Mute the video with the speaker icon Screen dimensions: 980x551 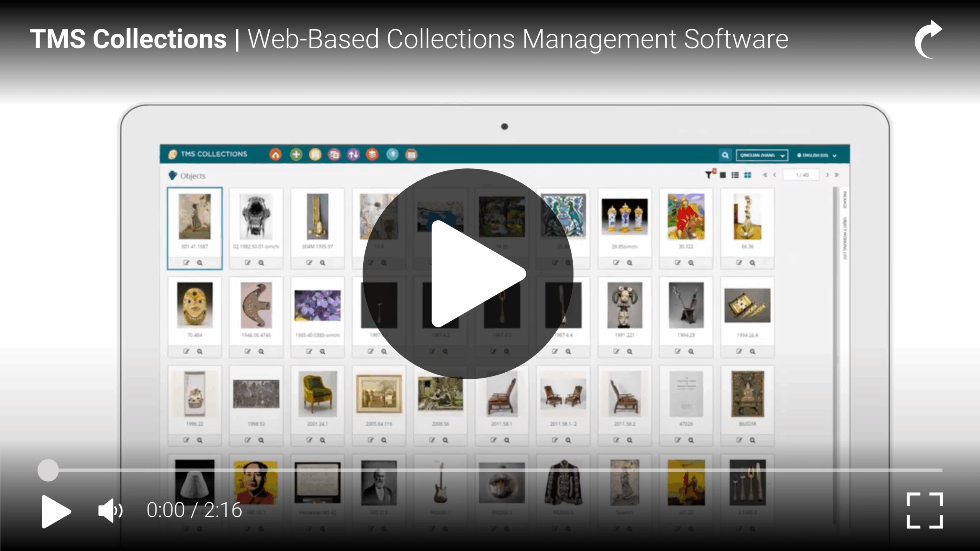110,510
